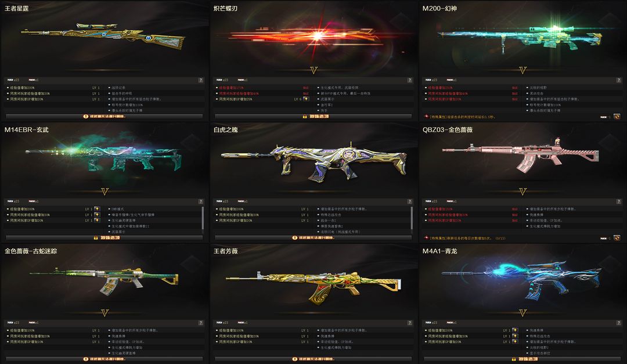Click question mark icon in M14EBR-玄武 panel
The height and width of the screenshot is (364, 627).
coord(201,201)
